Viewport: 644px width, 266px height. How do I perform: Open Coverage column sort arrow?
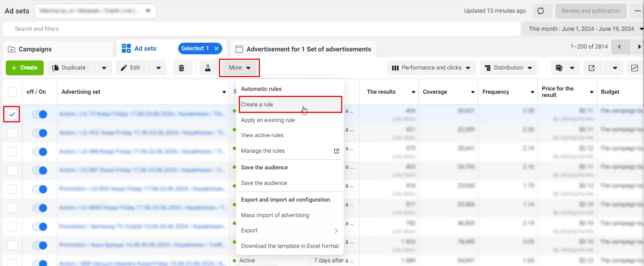point(473,92)
